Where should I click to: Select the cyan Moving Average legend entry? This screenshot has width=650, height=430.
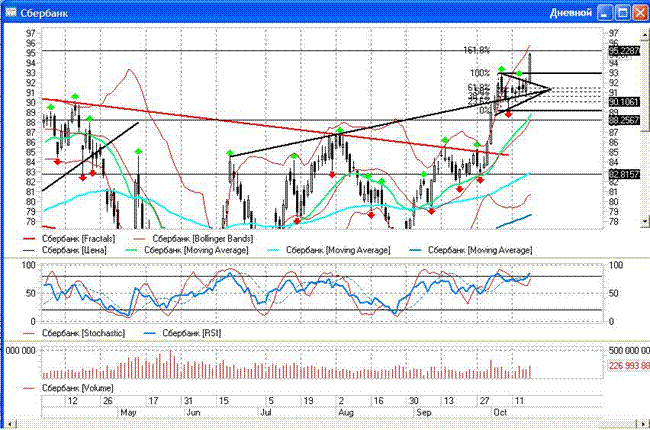click(x=328, y=250)
